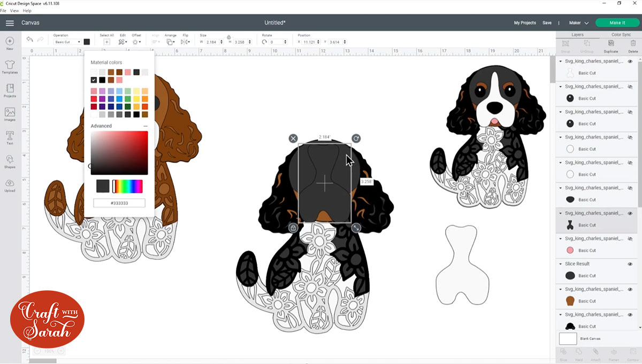Unlock proportions with the size lock icon

click(229, 37)
